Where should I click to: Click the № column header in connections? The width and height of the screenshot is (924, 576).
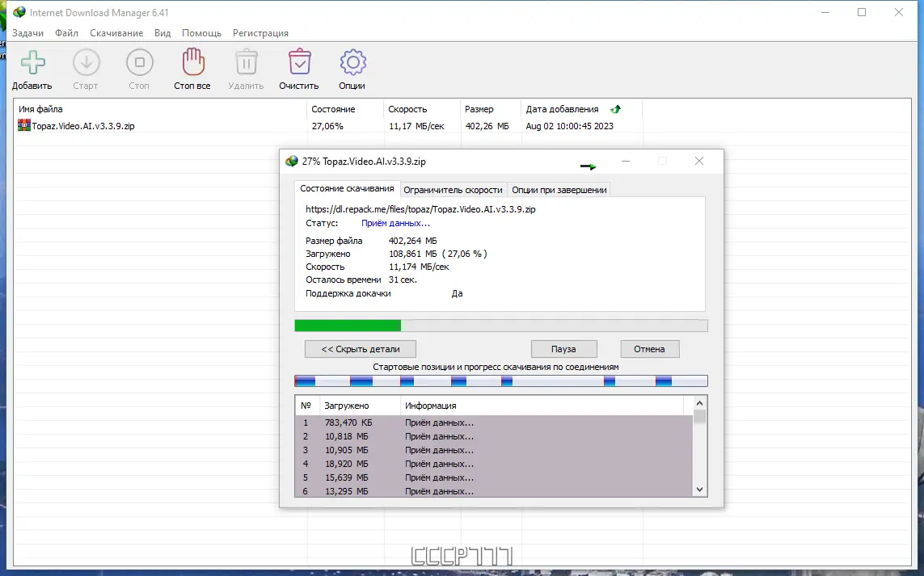point(306,406)
